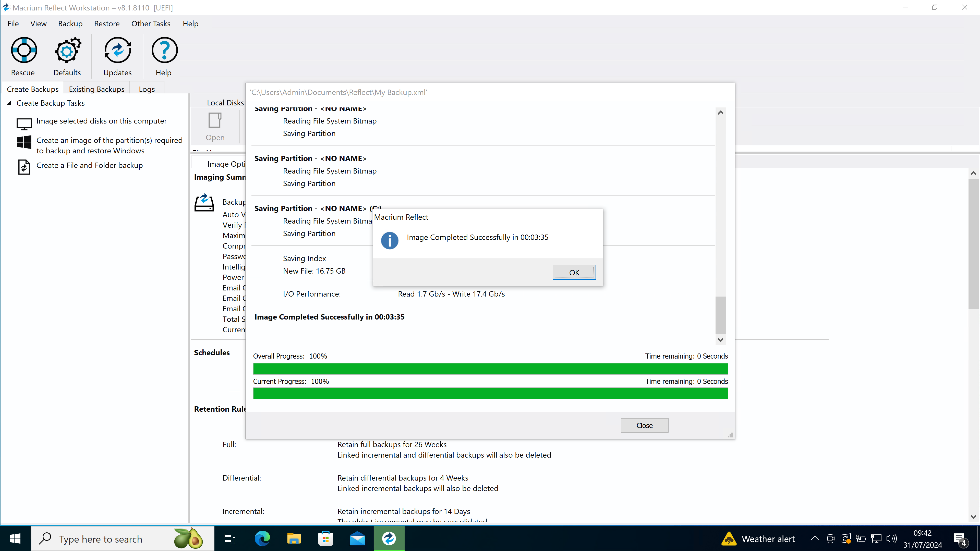Image resolution: width=980 pixels, height=551 pixels.
Task: Click the monitor icon for imaging selected disks
Action: tap(24, 123)
